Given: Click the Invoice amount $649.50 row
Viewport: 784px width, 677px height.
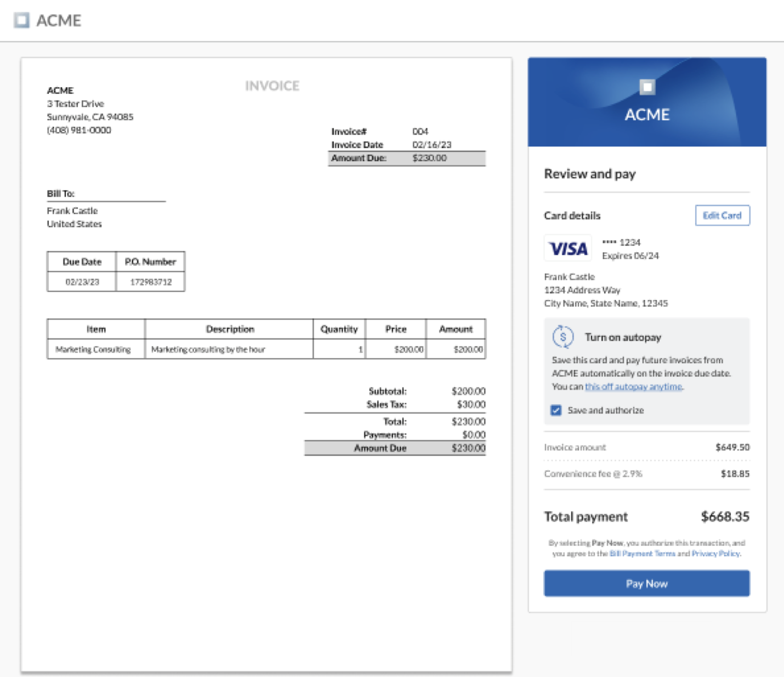Looking at the screenshot, I should click(x=647, y=447).
